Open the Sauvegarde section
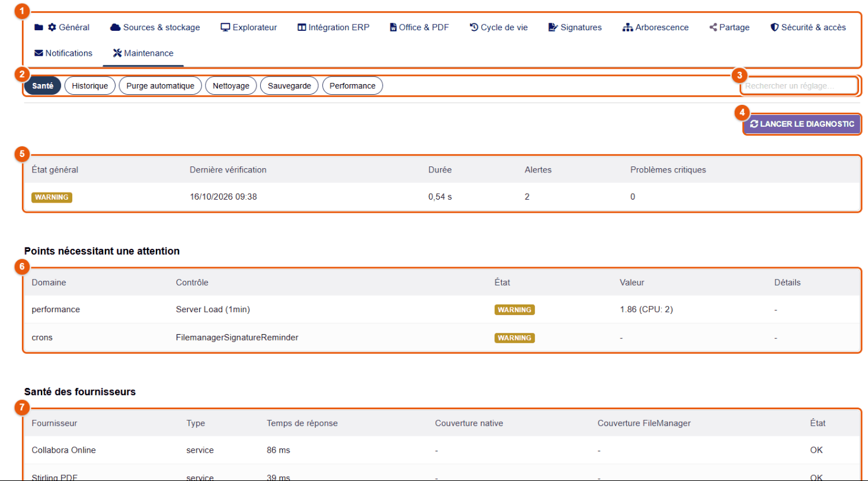Image resolution: width=868 pixels, height=481 pixels. 290,86
